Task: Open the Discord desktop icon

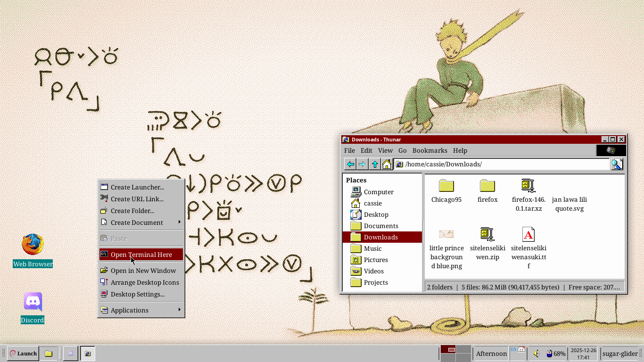Action: click(x=33, y=302)
